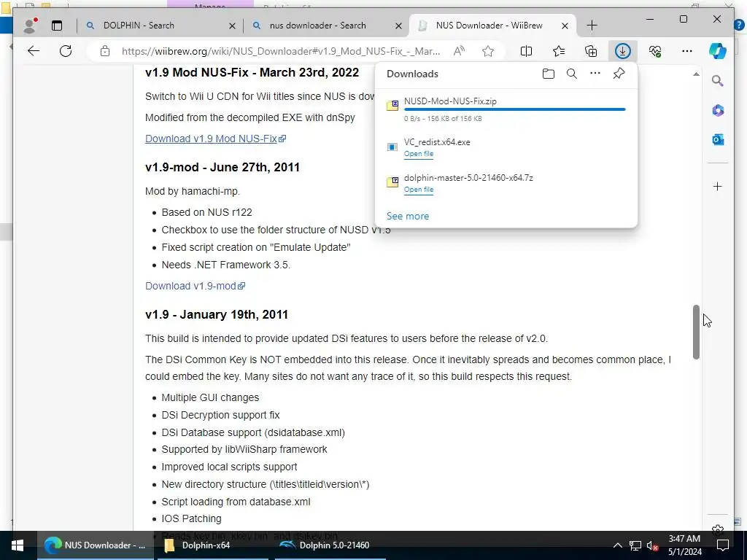
Task: Open a new tab with plus button
Action: point(592,26)
